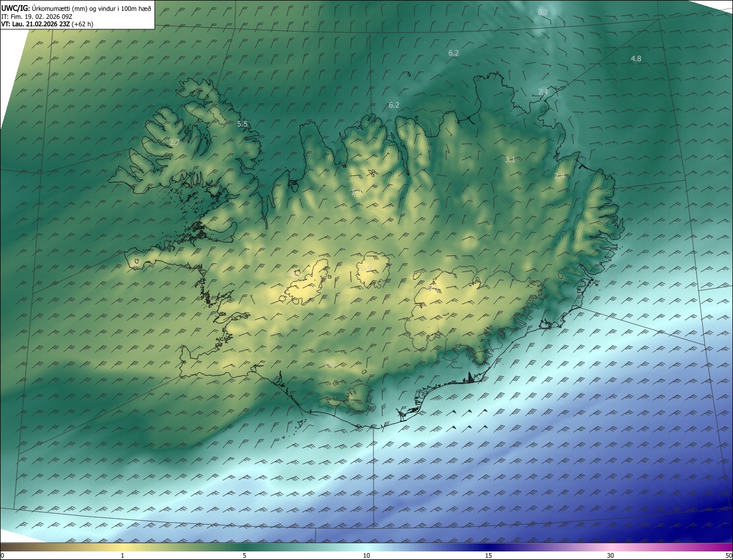Click the '2.7' value label on the map

click(175, 142)
